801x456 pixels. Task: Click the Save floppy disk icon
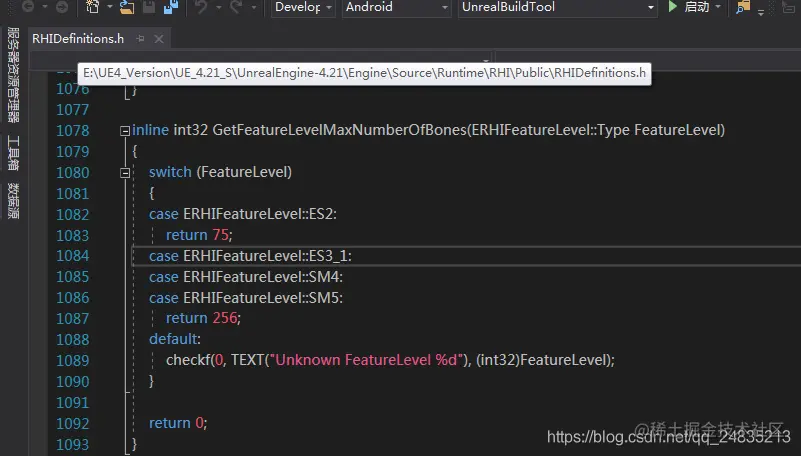click(x=148, y=7)
